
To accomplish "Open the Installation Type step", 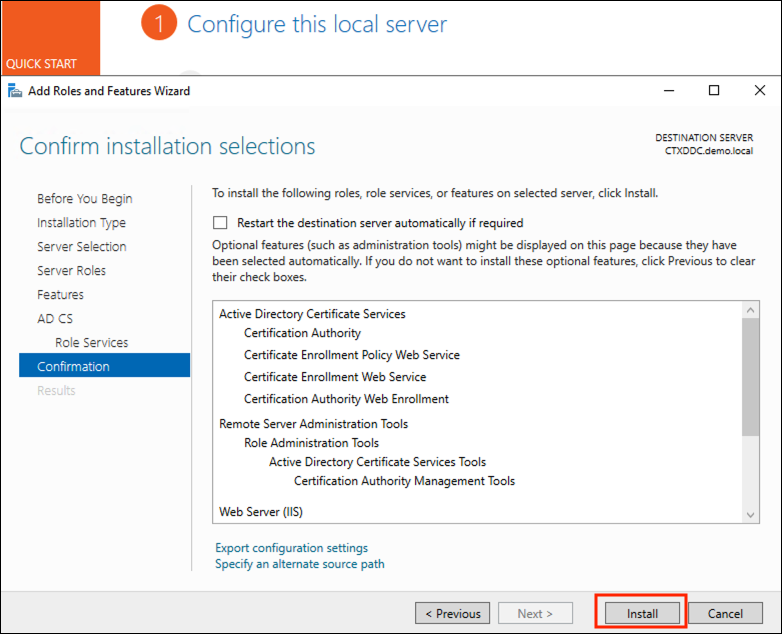I will [81, 223].
